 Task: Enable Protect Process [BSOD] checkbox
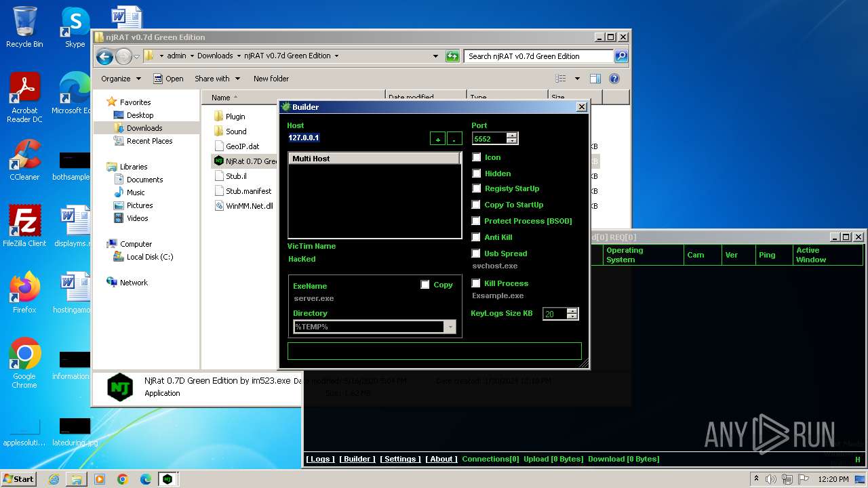pos(477,221)
